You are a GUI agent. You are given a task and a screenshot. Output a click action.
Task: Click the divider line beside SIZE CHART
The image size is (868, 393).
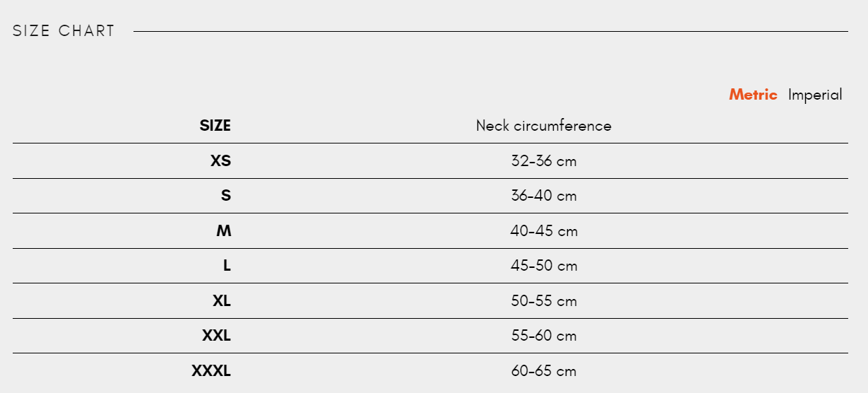(x=490, y=31)
